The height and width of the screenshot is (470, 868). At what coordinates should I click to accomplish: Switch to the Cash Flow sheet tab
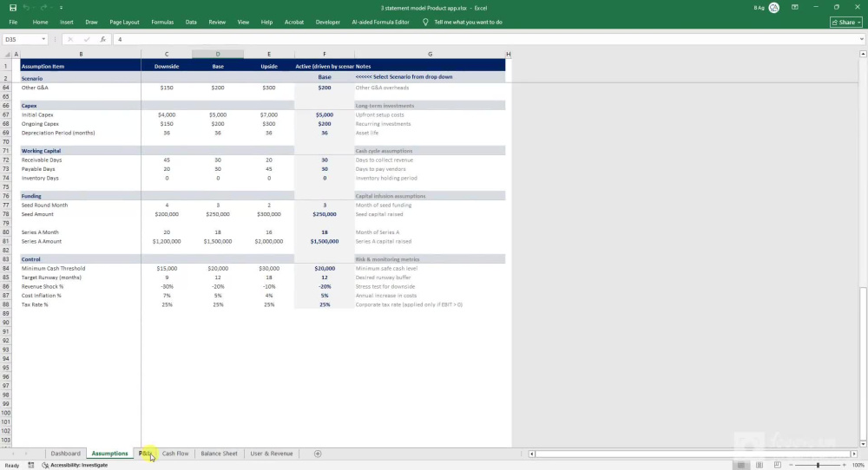(175, 454)
